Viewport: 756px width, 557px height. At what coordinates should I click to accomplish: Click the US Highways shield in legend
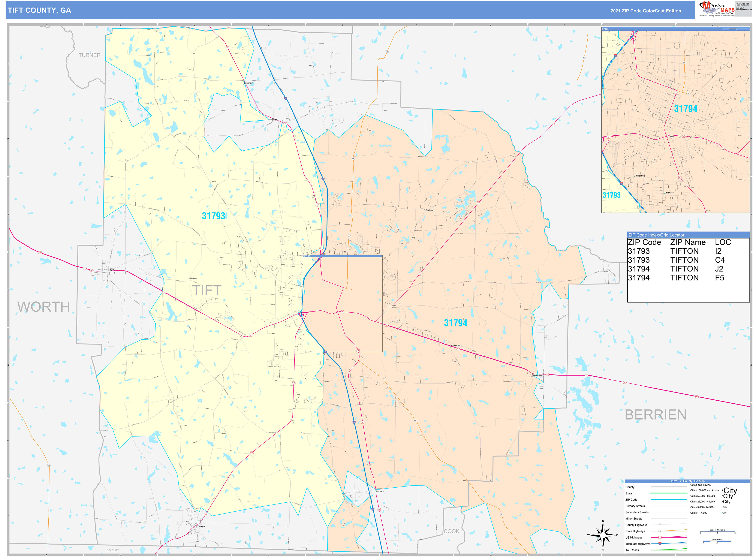pos(660,537)
